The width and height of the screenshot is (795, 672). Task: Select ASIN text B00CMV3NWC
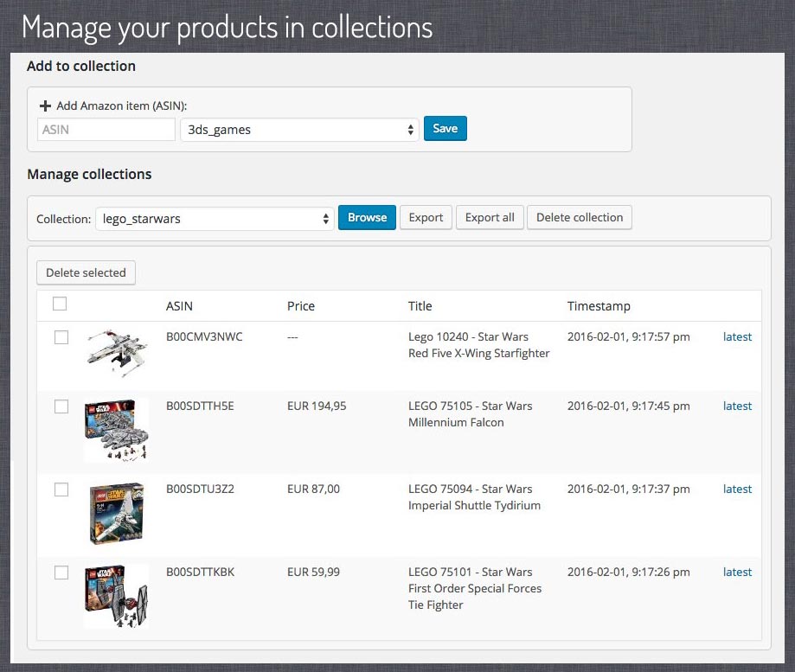click(204, 337)
